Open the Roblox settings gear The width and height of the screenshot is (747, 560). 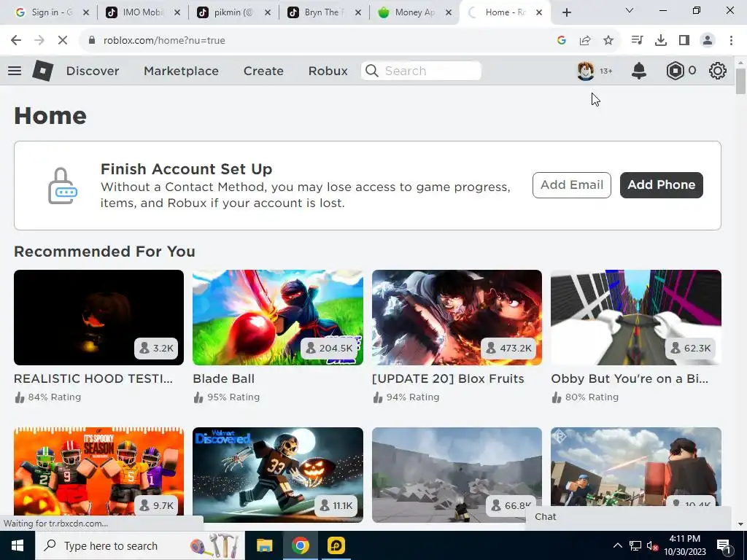click(718, 71)
